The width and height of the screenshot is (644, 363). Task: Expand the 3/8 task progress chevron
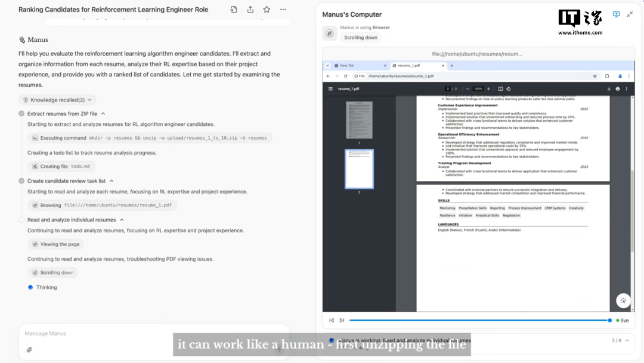626,340
